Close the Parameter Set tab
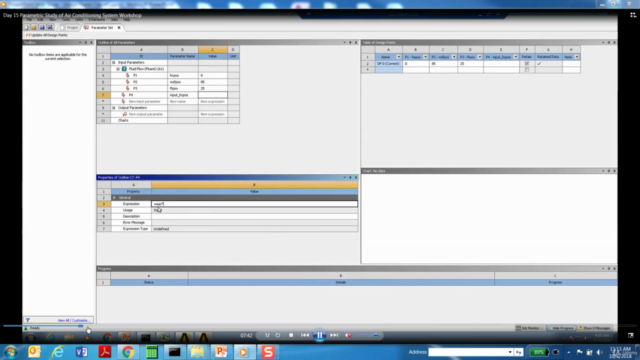Image resolution: width=640 pixels, height=360 pixels. tap(119, 27)
